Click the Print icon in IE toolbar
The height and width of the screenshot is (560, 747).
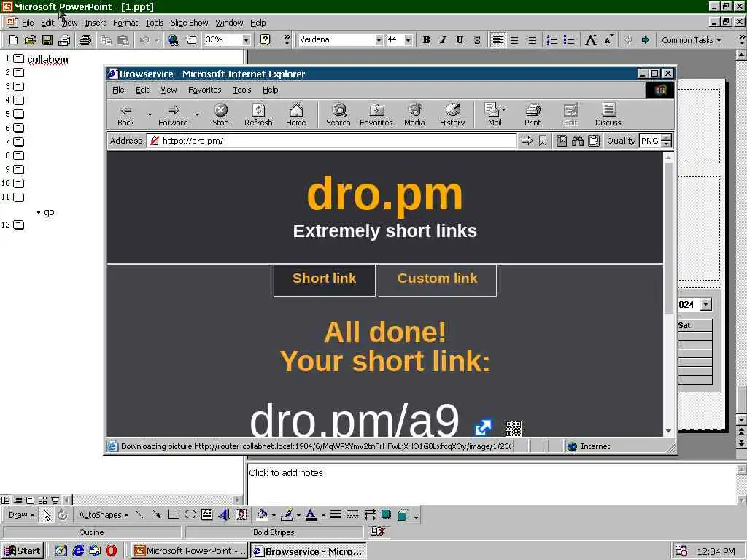click(x=533, y=114)
